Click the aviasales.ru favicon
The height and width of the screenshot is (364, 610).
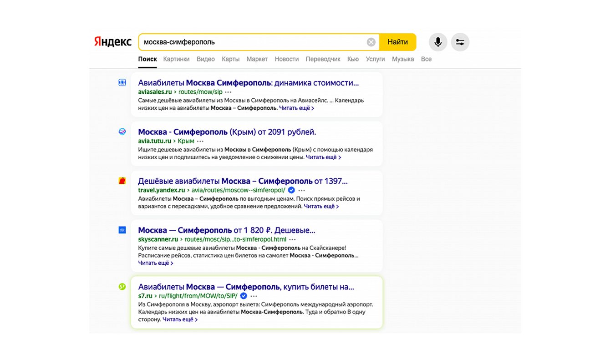pyautogui.click(x=122, y=82)
